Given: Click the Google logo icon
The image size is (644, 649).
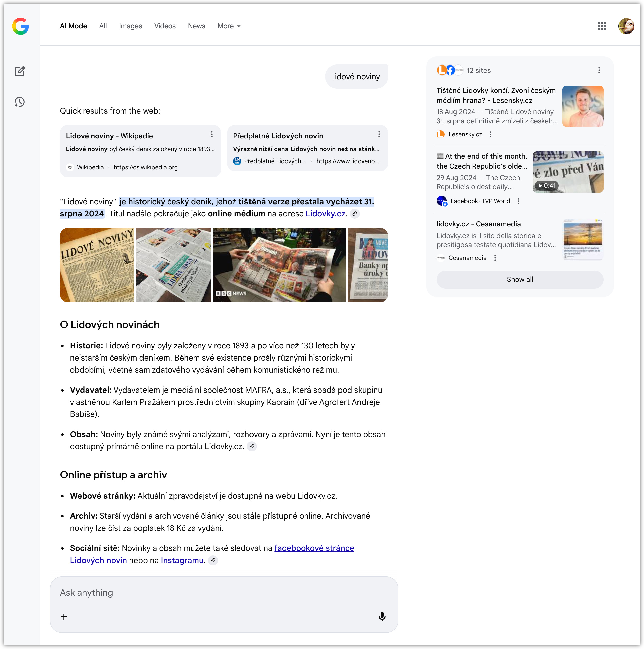Looking at the screenshot, I should [x=20, y=26].
